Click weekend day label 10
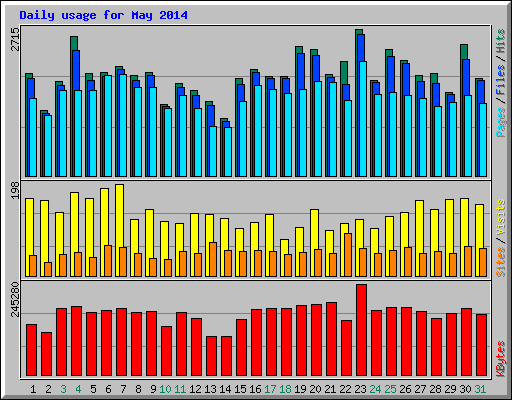This screenshot has height=400, width=512. tap(165, 389)
